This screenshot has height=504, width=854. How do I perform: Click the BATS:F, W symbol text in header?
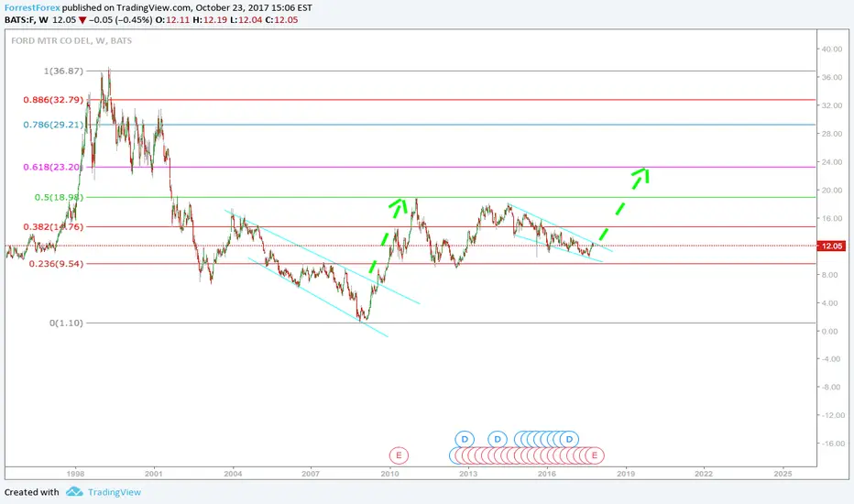tap(27, 20)
